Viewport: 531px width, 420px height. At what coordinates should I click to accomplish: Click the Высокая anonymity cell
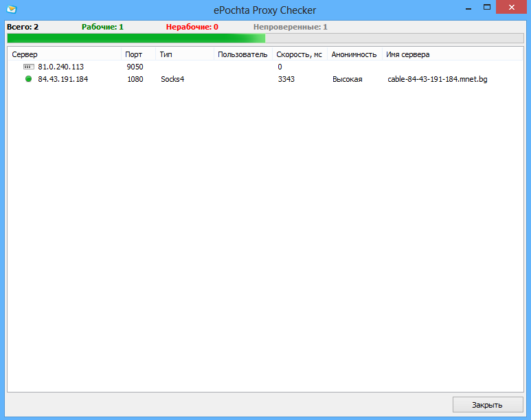pyautogui.click(x=347, y=79)
